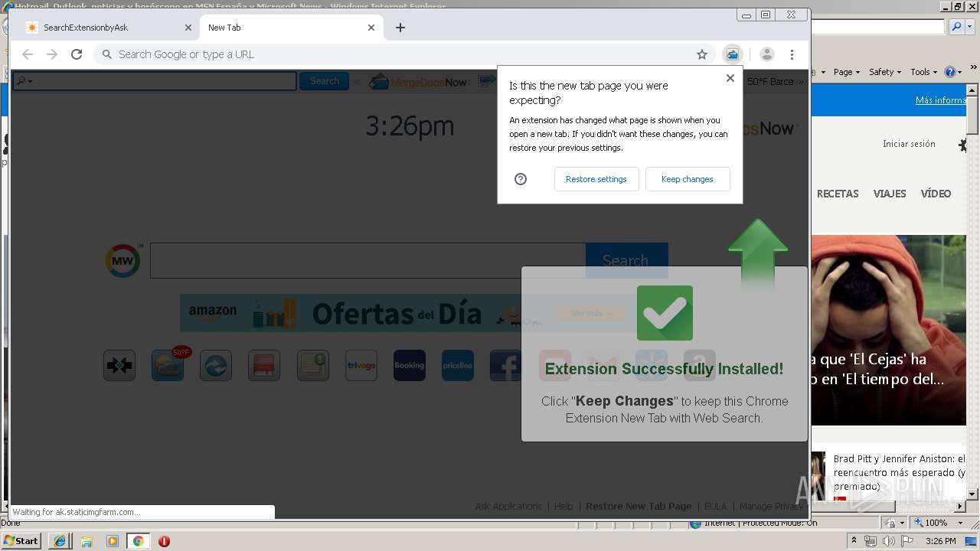Open the weather shortcut icon
This screenshot has height=551, width=980.
168,366
